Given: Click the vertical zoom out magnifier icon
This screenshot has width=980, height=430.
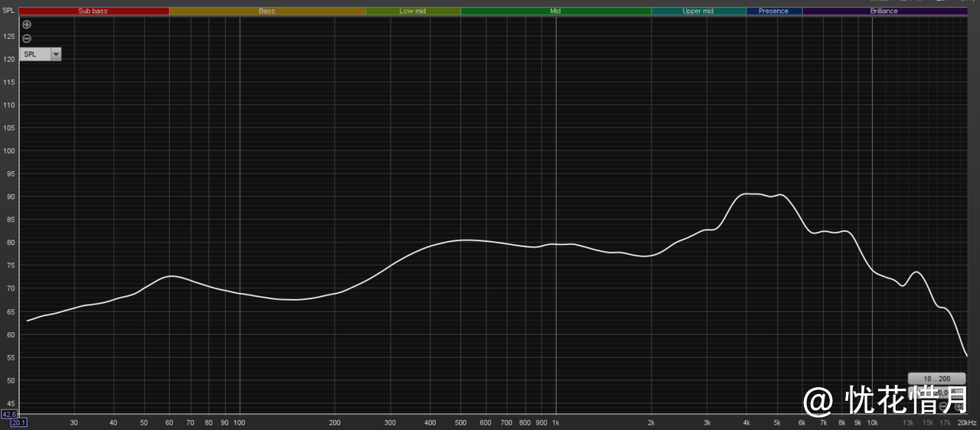Looking at the screenshot, I should click(27, 38).
